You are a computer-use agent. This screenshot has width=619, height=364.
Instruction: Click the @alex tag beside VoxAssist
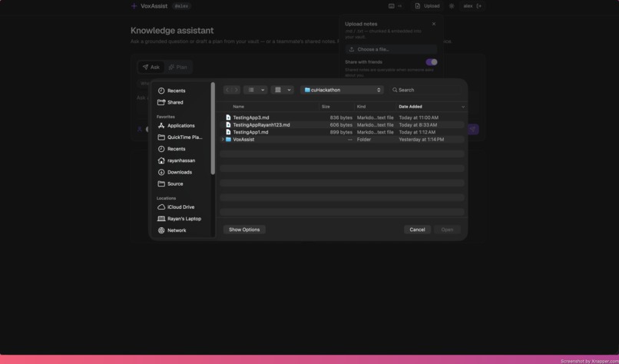point(181,6)
